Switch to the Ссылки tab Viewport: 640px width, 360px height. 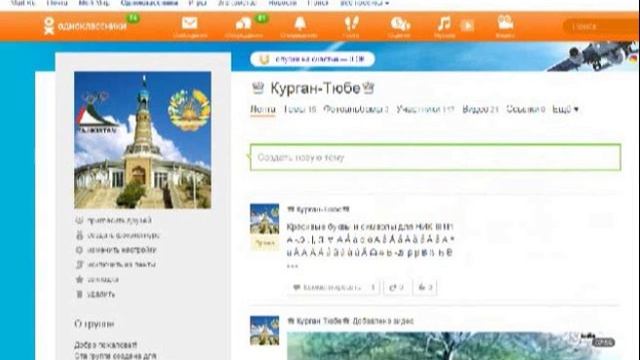(x=526, y=109)
